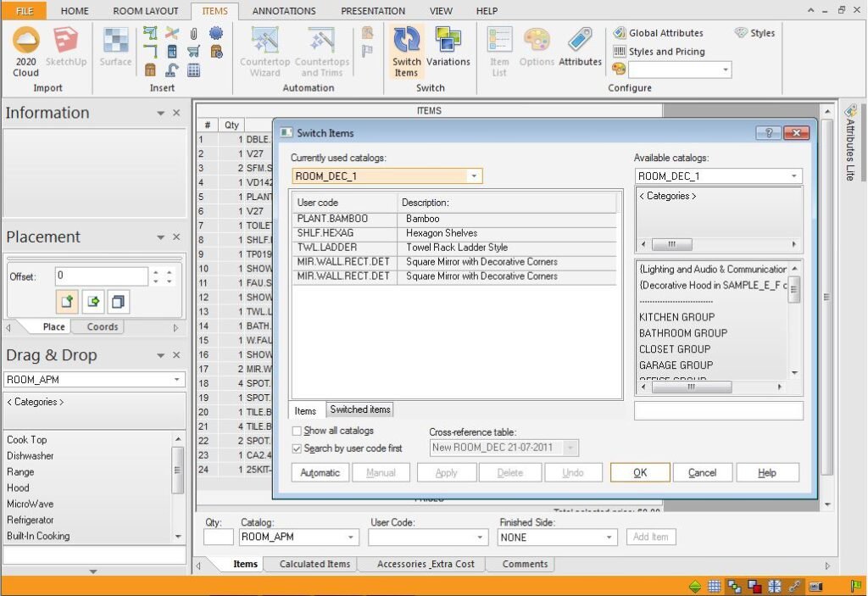Image resolution: width=868 pixels, height=596 pixels.
Task: Increase Offset with stepper up arrow
Action: (156, 272)
